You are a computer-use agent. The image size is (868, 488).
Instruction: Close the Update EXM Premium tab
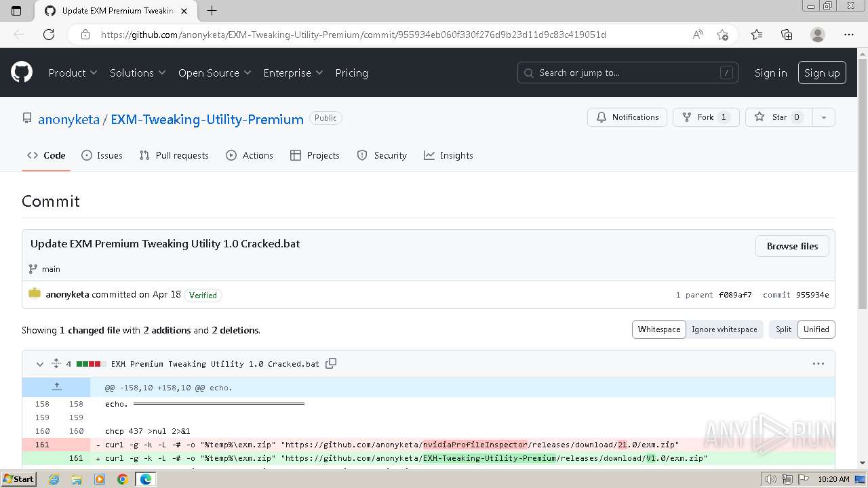[184, 11]
